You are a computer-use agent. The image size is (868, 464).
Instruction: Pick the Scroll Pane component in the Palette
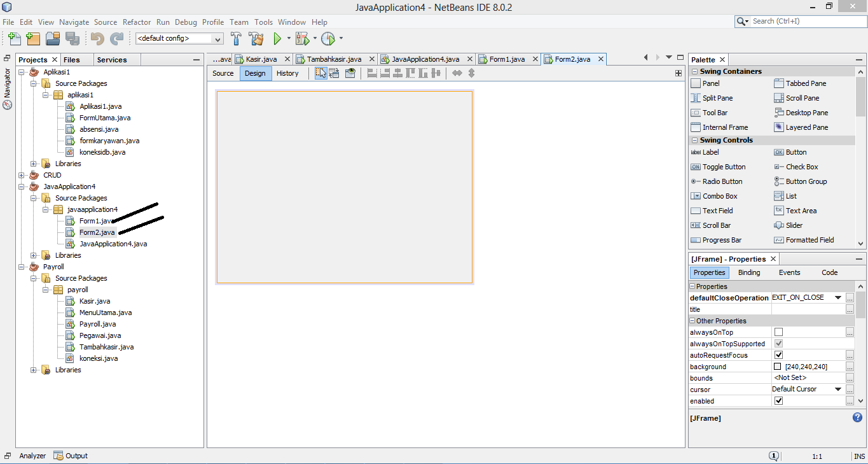[x=797, y=98]
